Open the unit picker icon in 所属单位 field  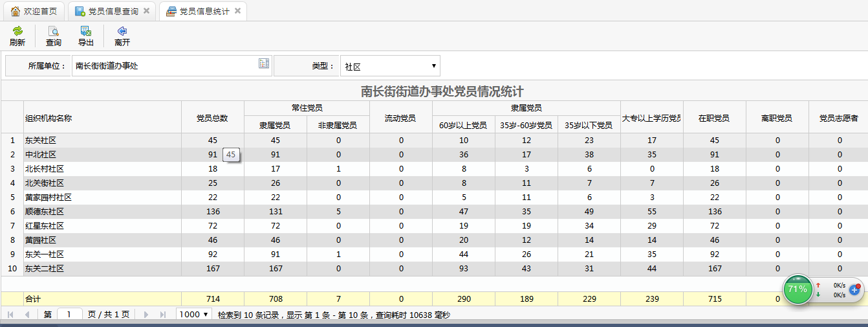(x=263, y=63)
